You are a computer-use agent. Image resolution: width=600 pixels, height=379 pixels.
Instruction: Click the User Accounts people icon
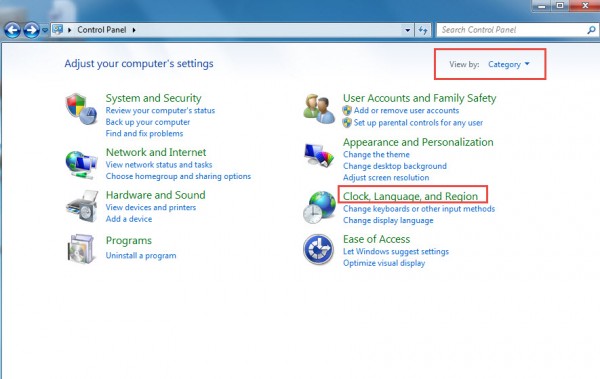coord(319,109)
